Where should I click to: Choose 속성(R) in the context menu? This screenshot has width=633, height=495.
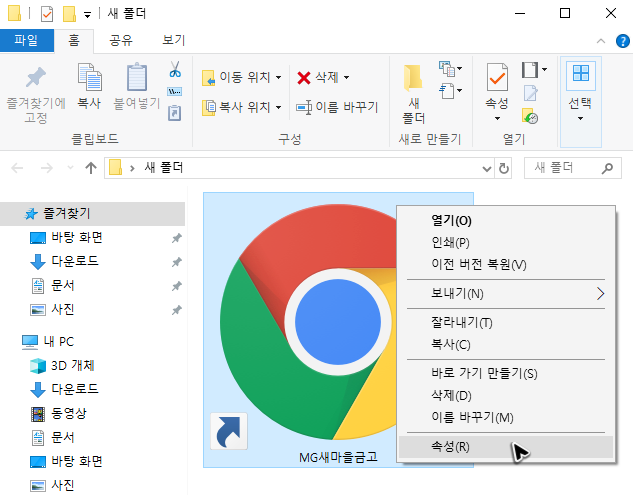click(x=506, y=447)
